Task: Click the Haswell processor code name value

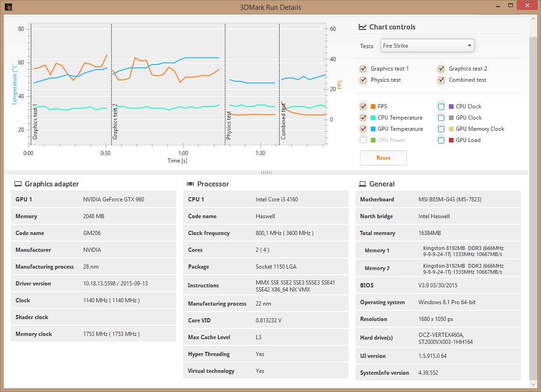Action: (x=265, y=216)
